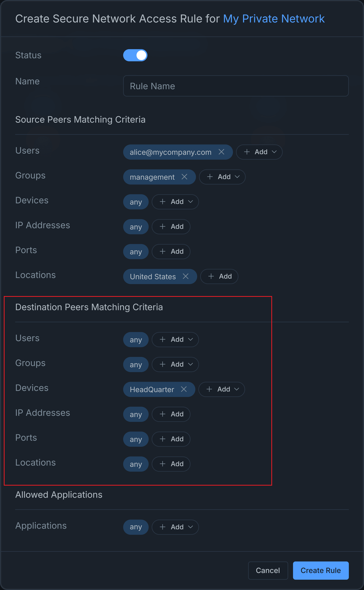Click plus Add for source Ports
Image resolution: width=364 pixels, height=590 pixels.
pyautogui.click(x=171, y=251)
